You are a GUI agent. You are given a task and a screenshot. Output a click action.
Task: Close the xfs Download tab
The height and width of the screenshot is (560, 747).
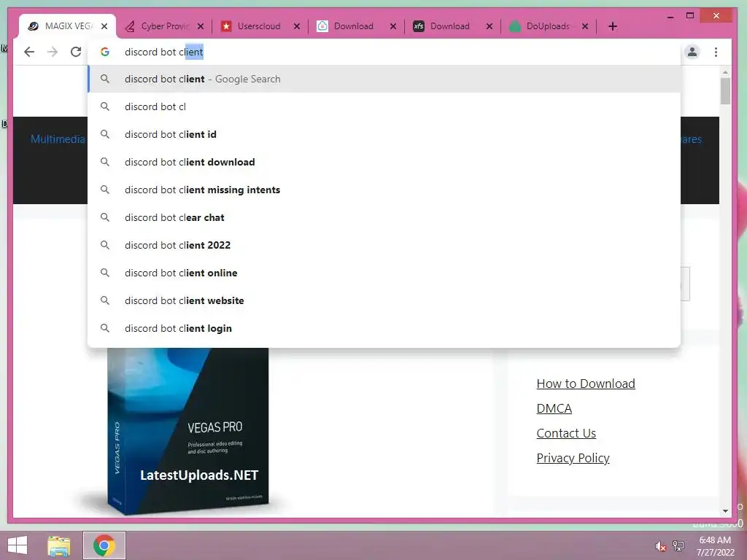[489, 26]
